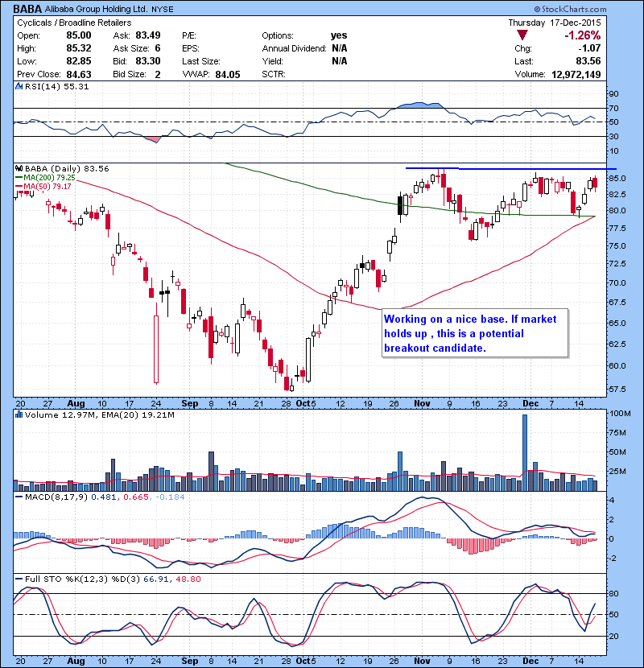Click the 100M volume axis label
The image size is (644, 668).
click(620, 413)
